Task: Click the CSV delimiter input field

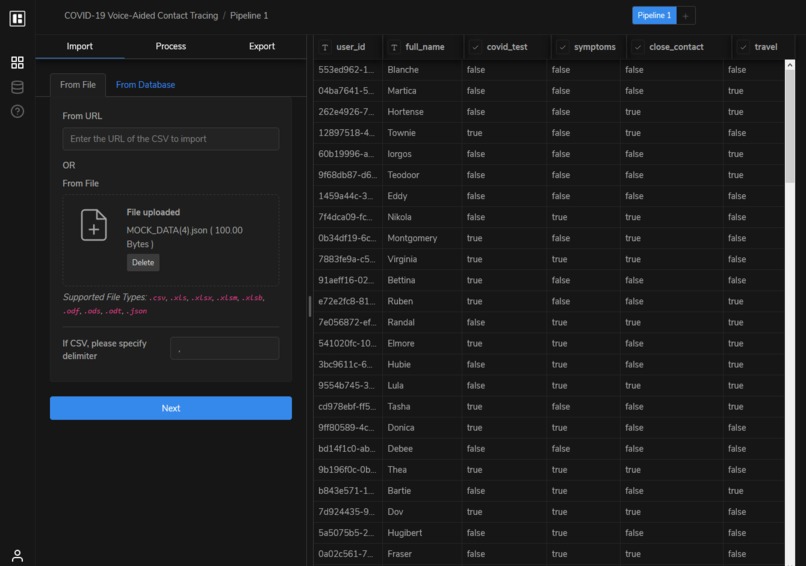Action: (225, 349)
